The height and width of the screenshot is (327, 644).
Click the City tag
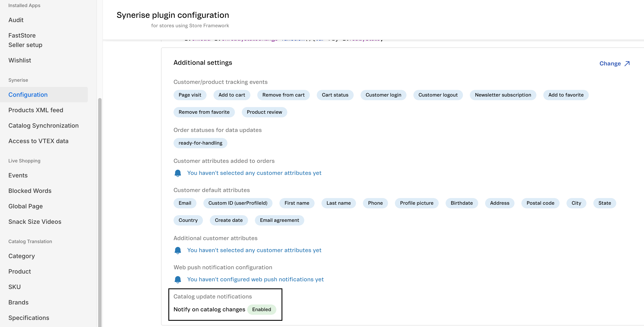pyautogui.click(x=577, y=203)
